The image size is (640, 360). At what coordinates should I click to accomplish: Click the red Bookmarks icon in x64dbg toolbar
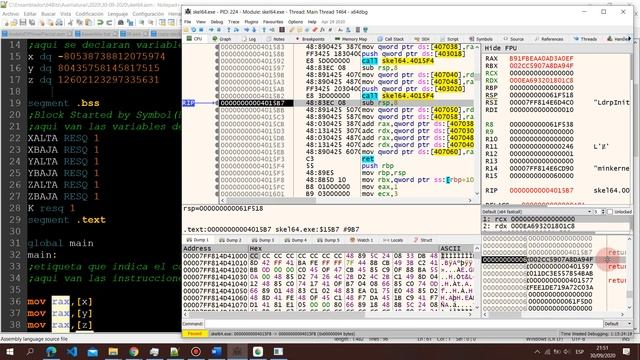coord(315,29)
